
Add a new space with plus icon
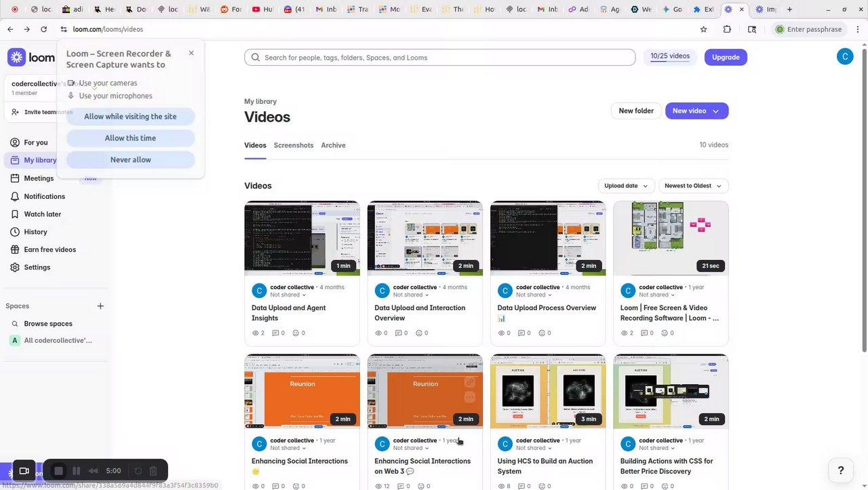pyautogui.click(x=100, y=306)
